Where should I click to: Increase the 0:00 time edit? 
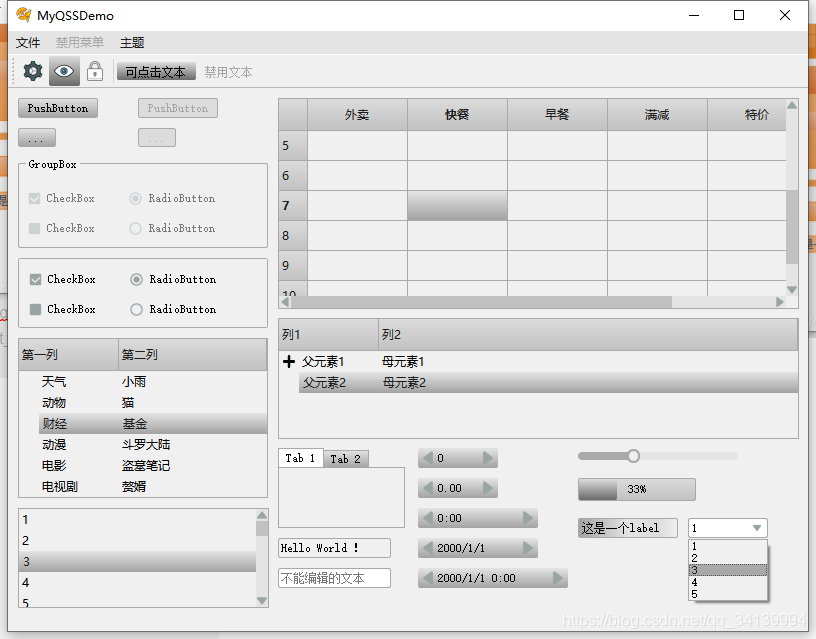(528, 518)
